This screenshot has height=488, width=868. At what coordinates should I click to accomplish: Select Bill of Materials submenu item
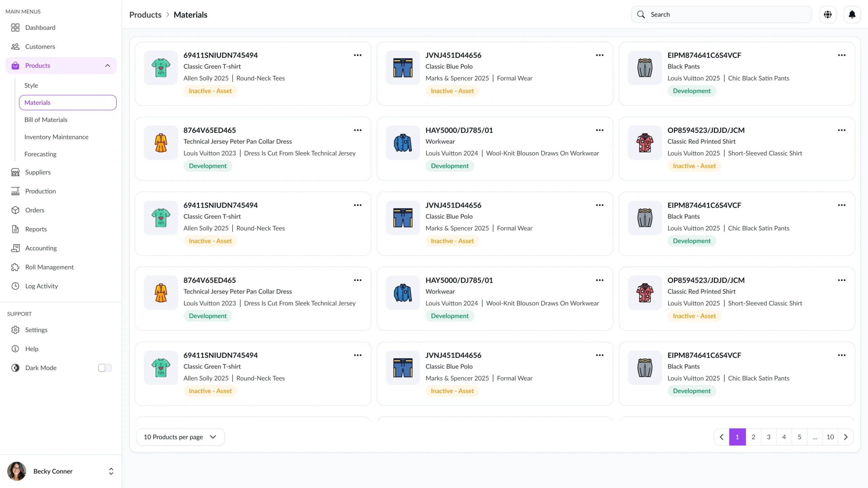coord(46,120)
